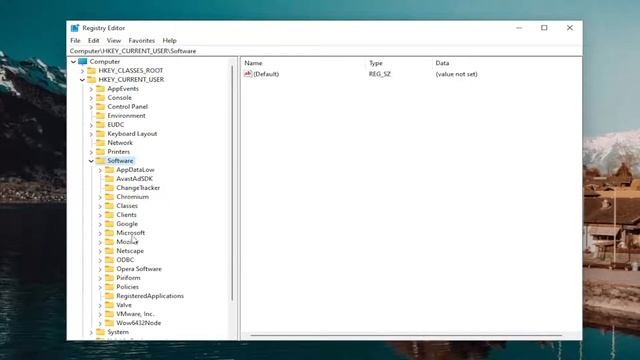Click the tree pane vertical scrollbar
640x360 pixels.
point(233,184)
